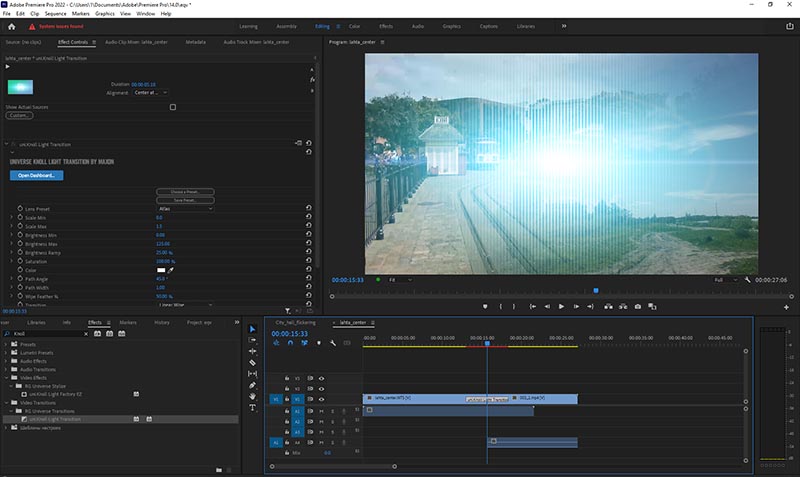800x477 pixels.
Task: Click Open Dashboard button
Action: tap(37, 175)
